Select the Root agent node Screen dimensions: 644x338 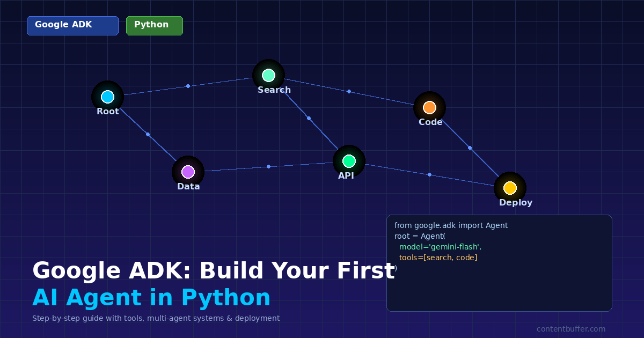pos(107,97)
